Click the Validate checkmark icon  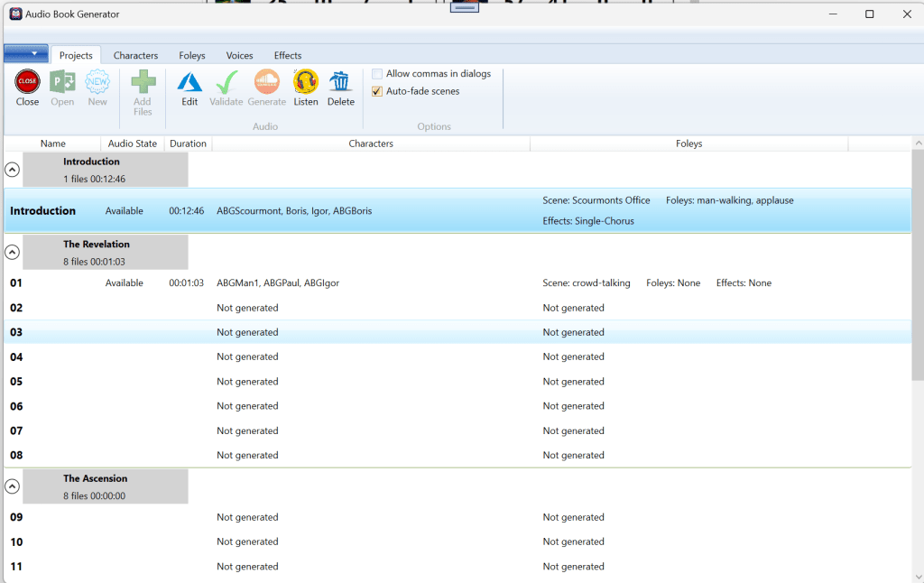click(226, 82)
